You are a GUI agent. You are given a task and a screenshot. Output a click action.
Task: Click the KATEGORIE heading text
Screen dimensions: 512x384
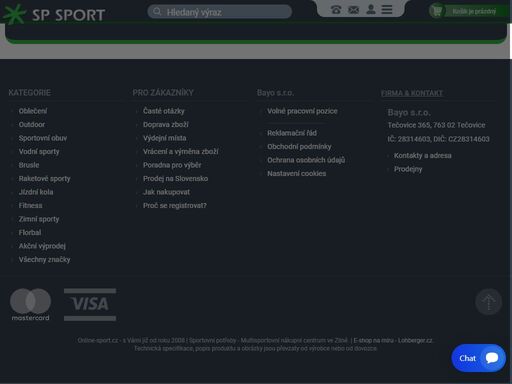tap(30, 93)
